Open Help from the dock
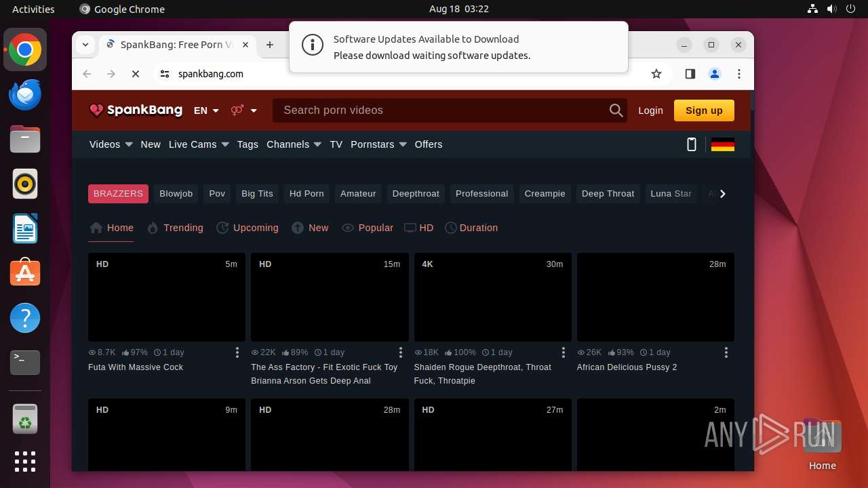The width and height of the screenshot is (868, 488). [25, 318]
